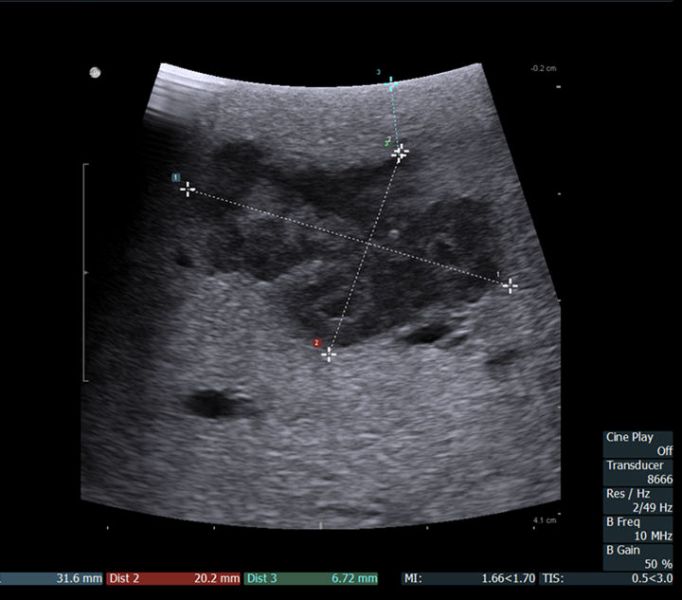Screen dimensions: 682x600
Task: Click the red number 2 measurement label
Action: coord(317,342)
